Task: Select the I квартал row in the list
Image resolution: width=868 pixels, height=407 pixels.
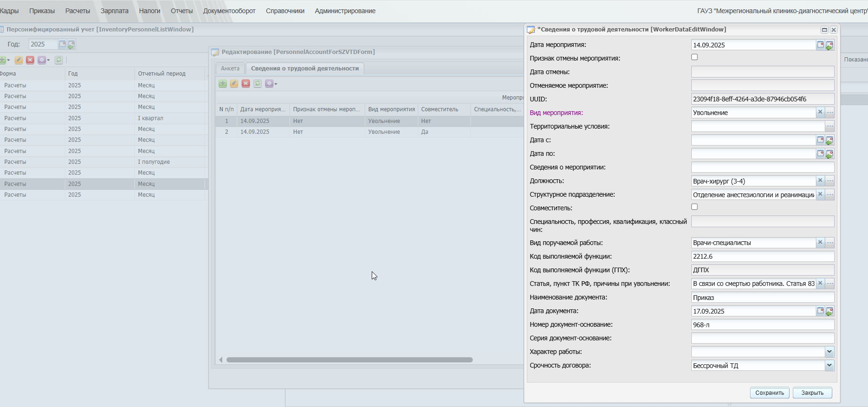Action: [103, 118]
